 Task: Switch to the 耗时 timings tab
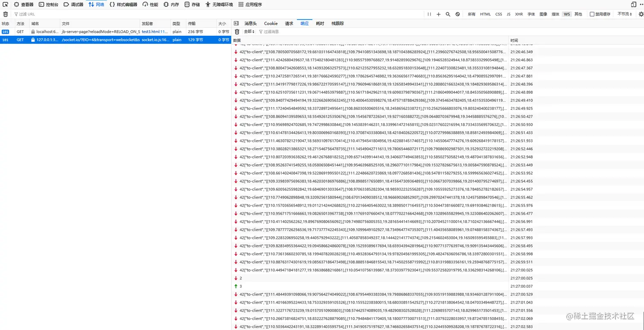point(320,23)
